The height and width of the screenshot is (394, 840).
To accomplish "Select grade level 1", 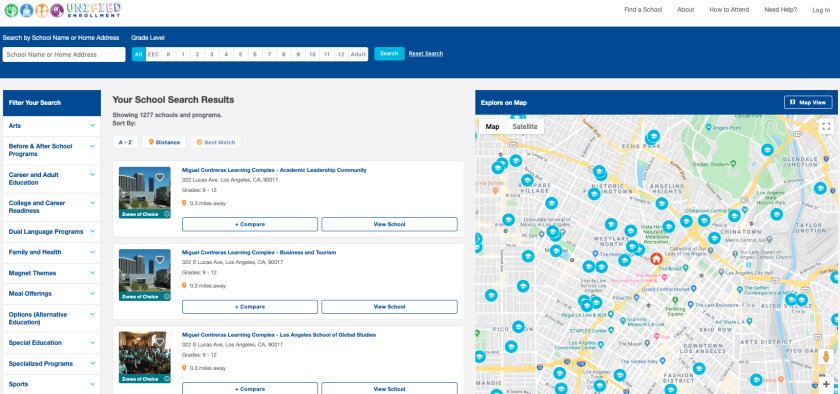I will tap(183, 54).
